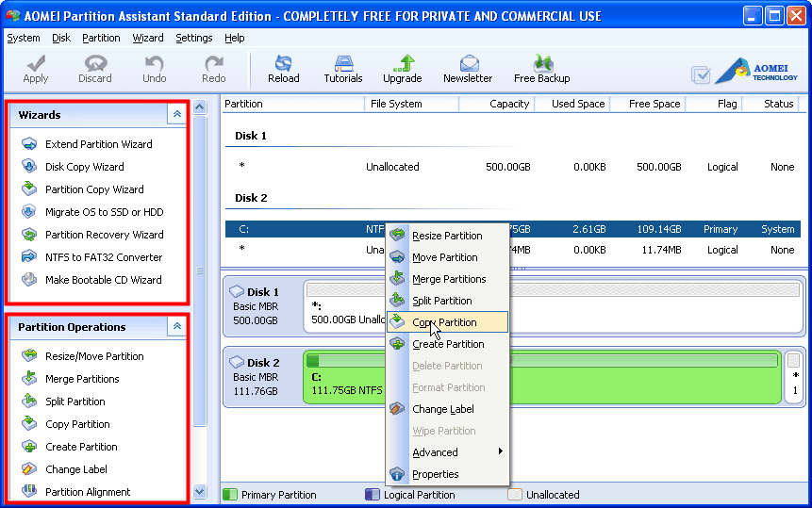Click the Make Bootable CD Wizard icon

coord(29,279)
